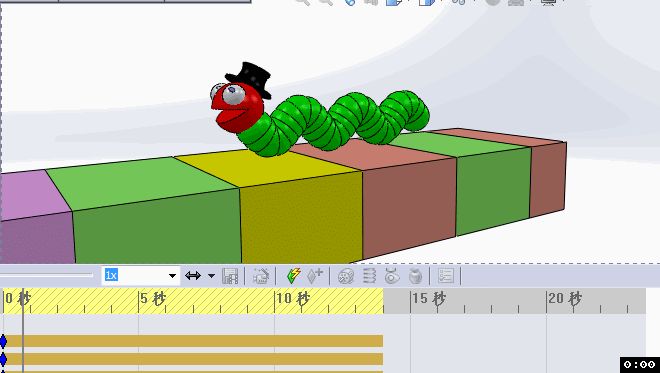Jump to the 5 秒 timeline mark
Viewport: 660px width, 373px height.
pos(153,298)
